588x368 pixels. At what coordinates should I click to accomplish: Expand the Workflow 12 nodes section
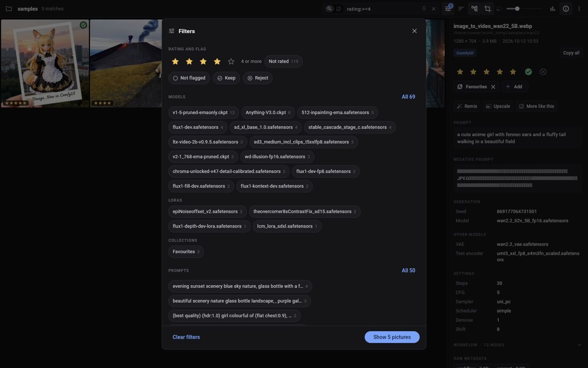pos(518,345)
